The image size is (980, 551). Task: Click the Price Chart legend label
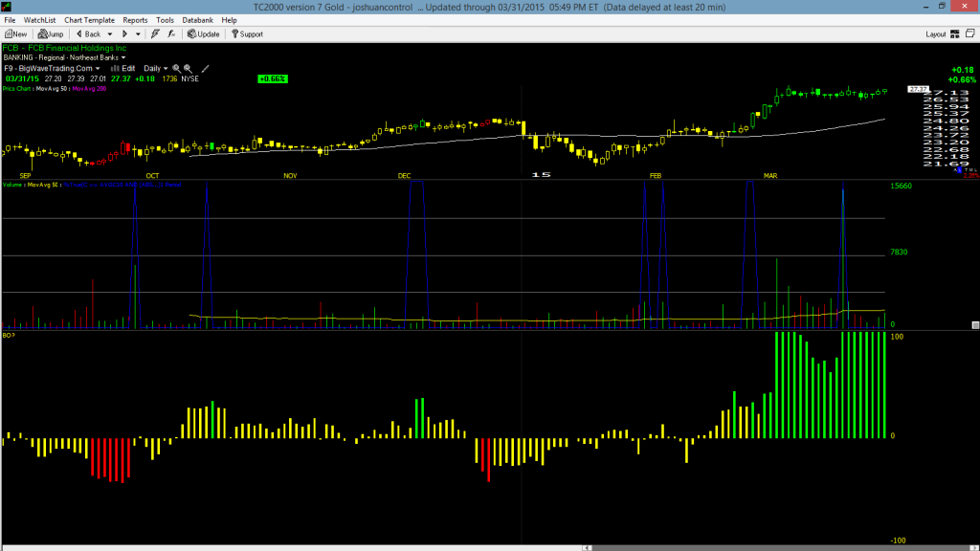click(x=17, y=89)
